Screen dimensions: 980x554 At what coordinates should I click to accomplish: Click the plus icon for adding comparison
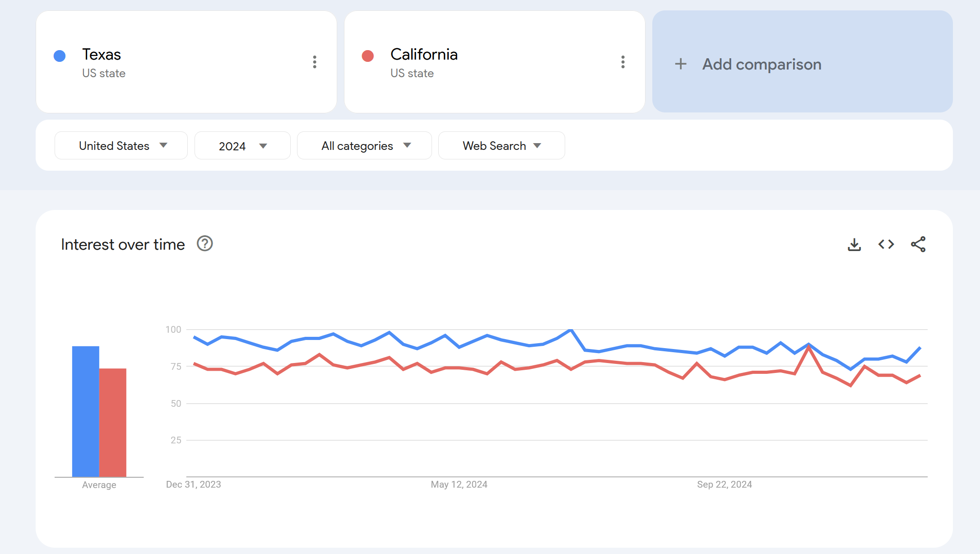[x=681, y=64]
